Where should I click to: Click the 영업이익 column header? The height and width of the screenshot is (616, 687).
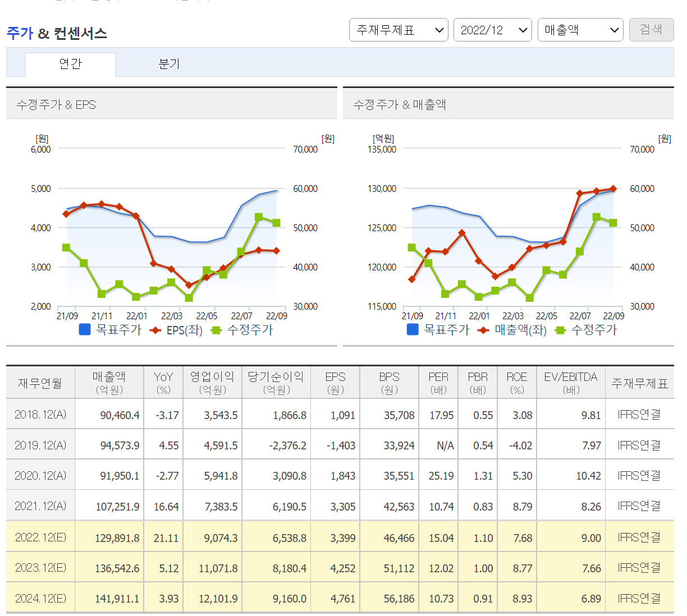pos(212,383)
